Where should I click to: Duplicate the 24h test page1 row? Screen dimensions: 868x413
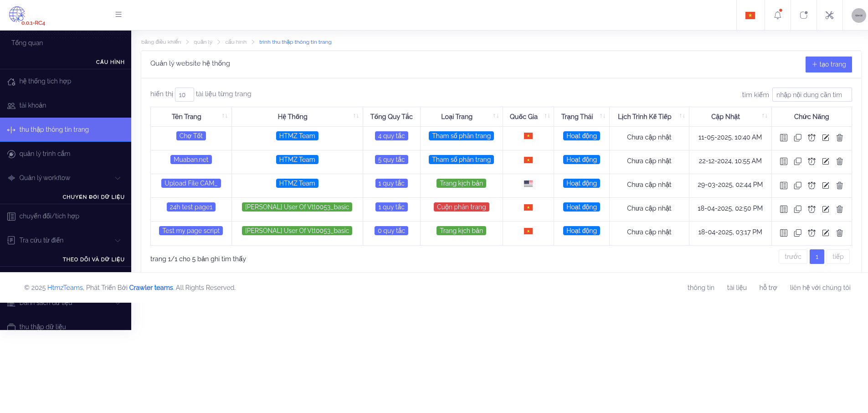click(797, 209)
